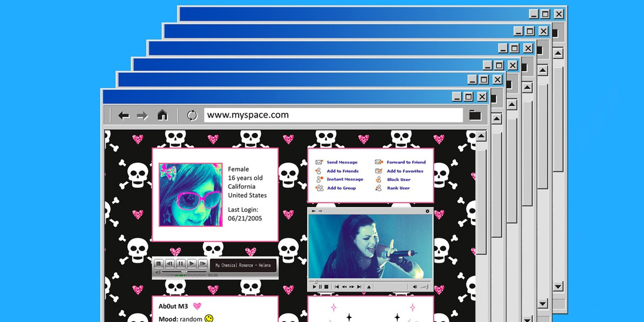Adjust the video player volume slider

425,287
